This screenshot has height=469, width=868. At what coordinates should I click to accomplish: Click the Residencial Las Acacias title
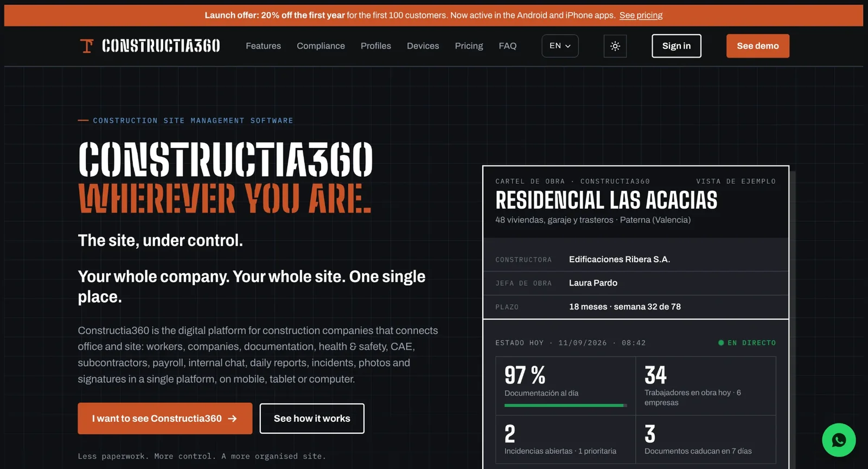(x=607, y=200)
